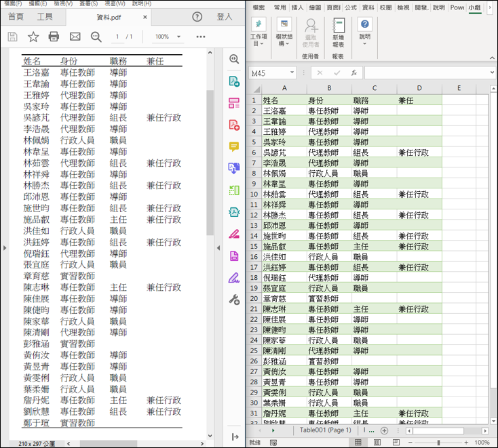The image size is (498, 448).
Task: Open the 校閱 ribbon tab in Excel
Action: click(x=385, y=7)
